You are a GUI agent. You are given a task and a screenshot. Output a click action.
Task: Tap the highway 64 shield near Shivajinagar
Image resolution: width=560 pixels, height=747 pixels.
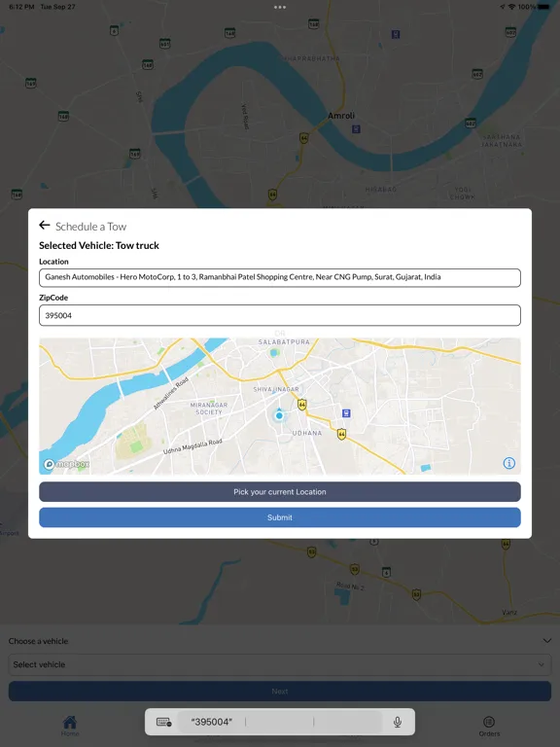pyautogui.click(x=302, y=405)
